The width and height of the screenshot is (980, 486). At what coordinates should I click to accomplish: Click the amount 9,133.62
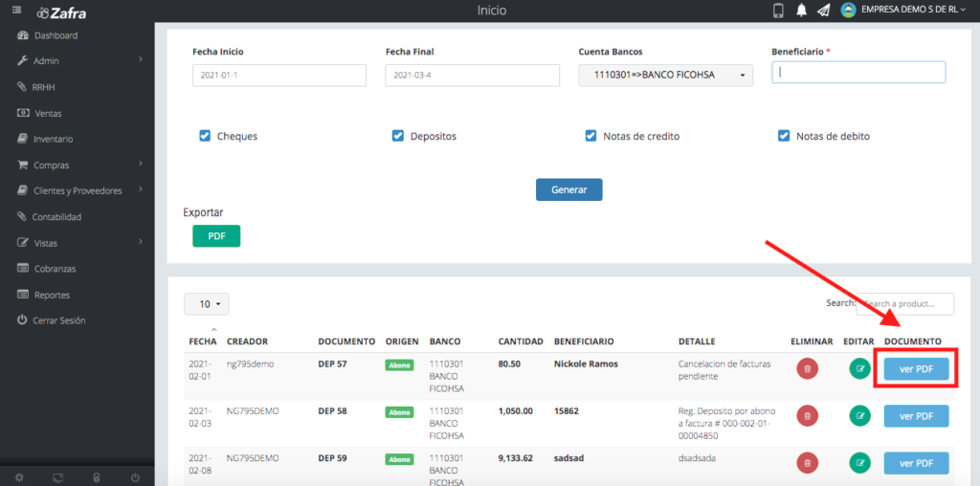(516, 458)
